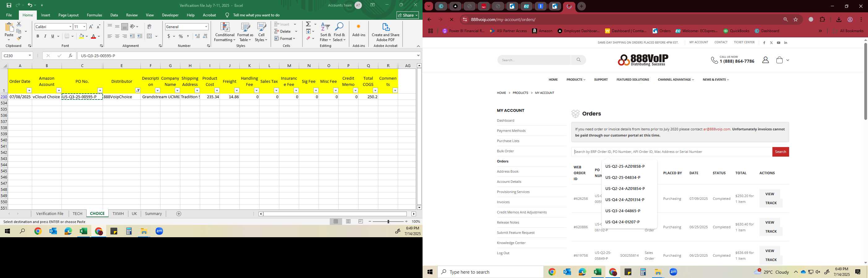This screenshot has height=278, width=868.
Task: Open the PO No. column filter dropdown
Action: point(100,91)
